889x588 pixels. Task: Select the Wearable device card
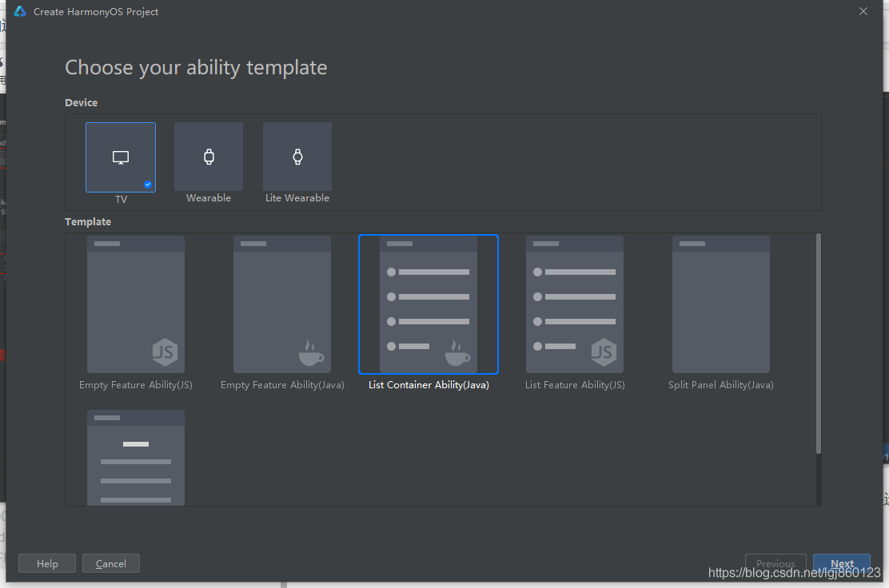point(209,157)
